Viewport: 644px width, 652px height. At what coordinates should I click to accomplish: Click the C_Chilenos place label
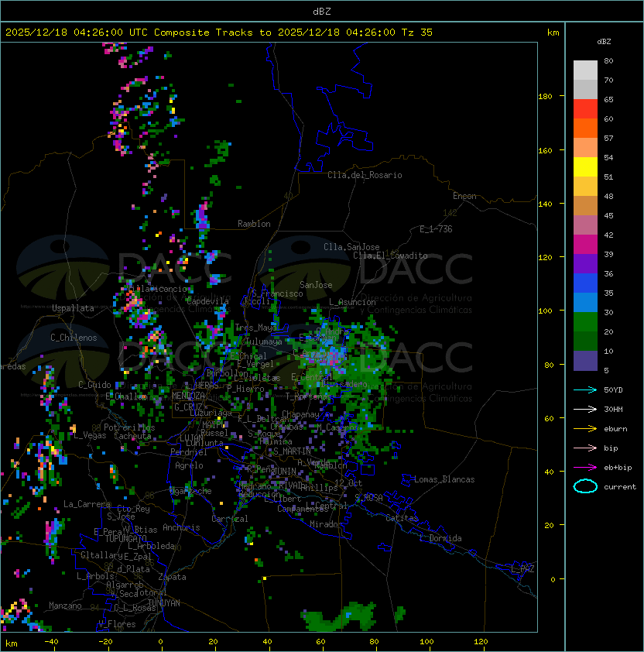point(74,338)
